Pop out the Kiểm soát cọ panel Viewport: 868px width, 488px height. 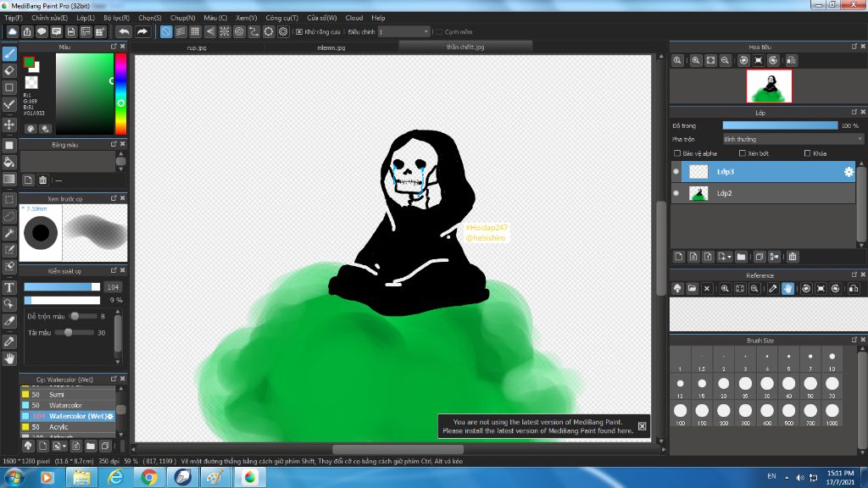point(114,270)
